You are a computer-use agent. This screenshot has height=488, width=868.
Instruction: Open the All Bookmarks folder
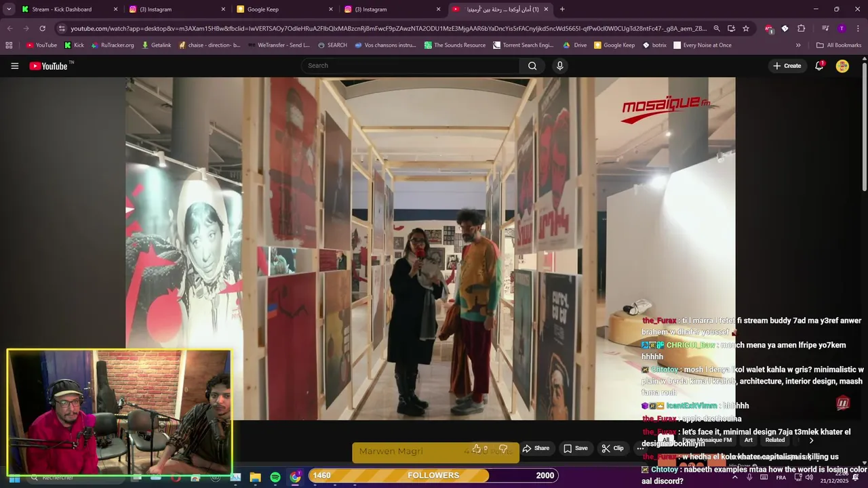coord(839,45)
